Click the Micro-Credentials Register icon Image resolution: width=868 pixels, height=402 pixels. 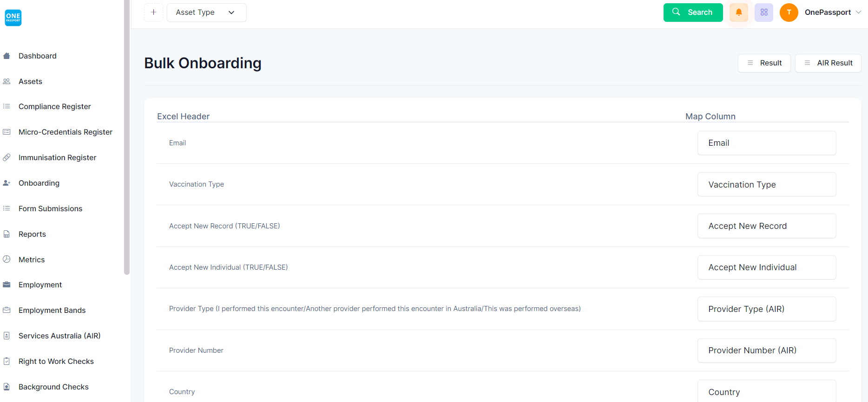pos(7,132)
